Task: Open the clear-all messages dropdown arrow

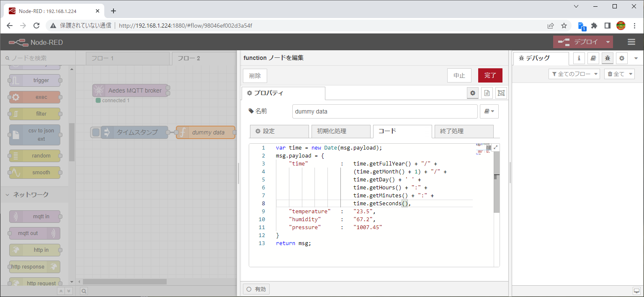Action: pos(630,74)
